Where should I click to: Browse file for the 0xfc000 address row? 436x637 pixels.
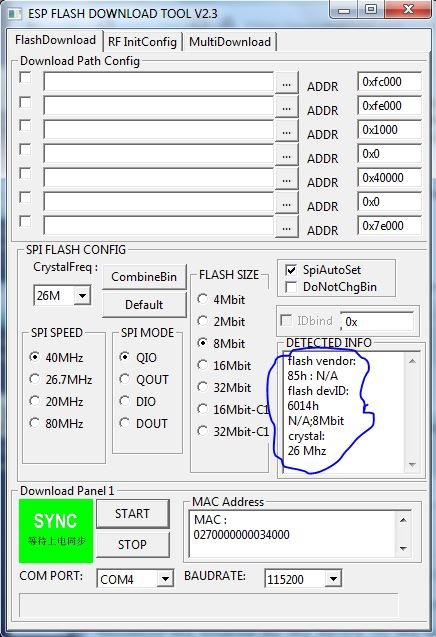pyautogui.click(x=286, y=84)
